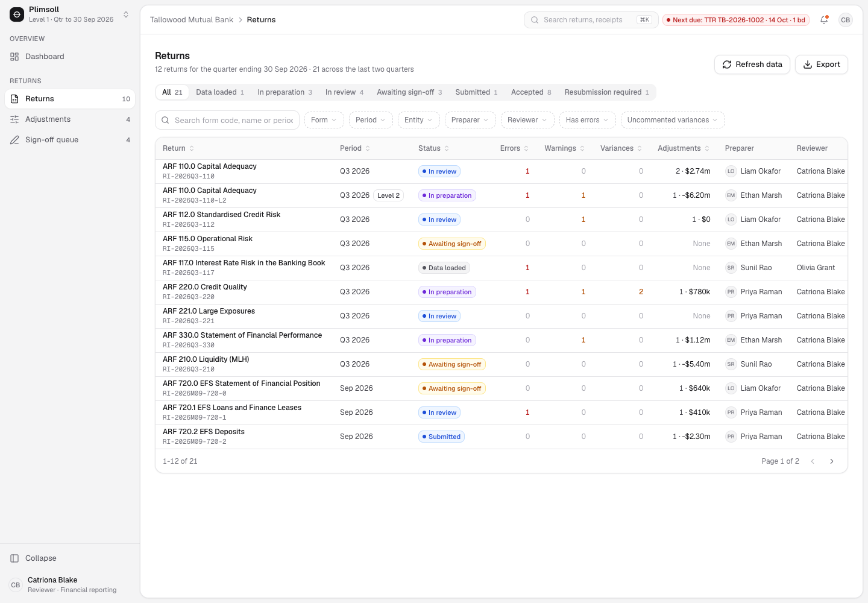
Task: Sort by the Warnings column
Action: (565, 148)
